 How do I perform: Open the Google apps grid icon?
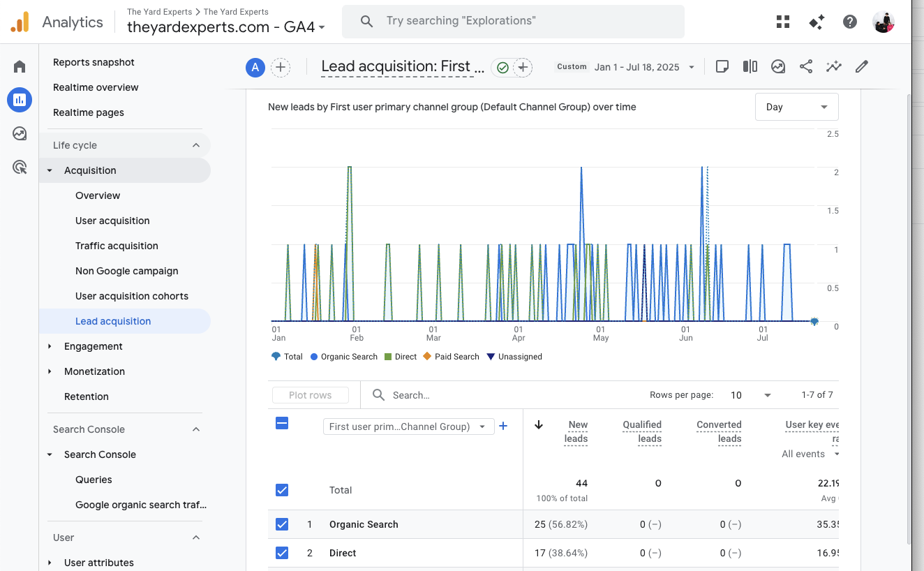click(783, 22)
